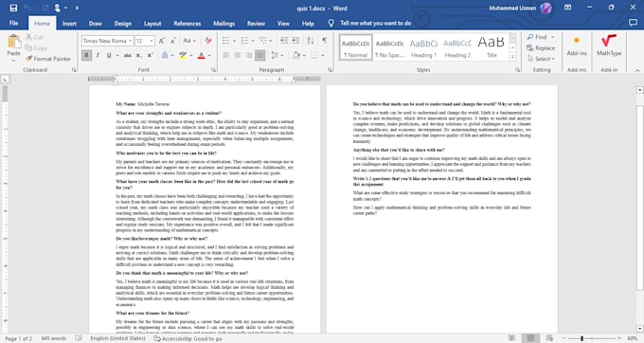Open the Font dialog launcher
The height and width of the screenshot is (343, 644).
coord(214,70)
